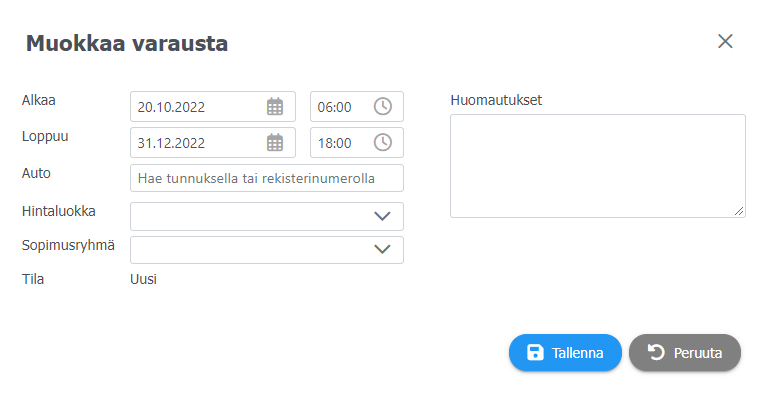
Task: Expand the Sopimusryhmä dropdown arrow
Action: tap(382, 249)
